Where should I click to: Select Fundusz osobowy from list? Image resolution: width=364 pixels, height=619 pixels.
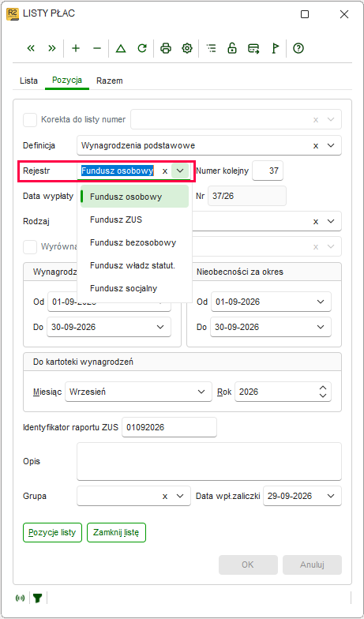(134, 197)
